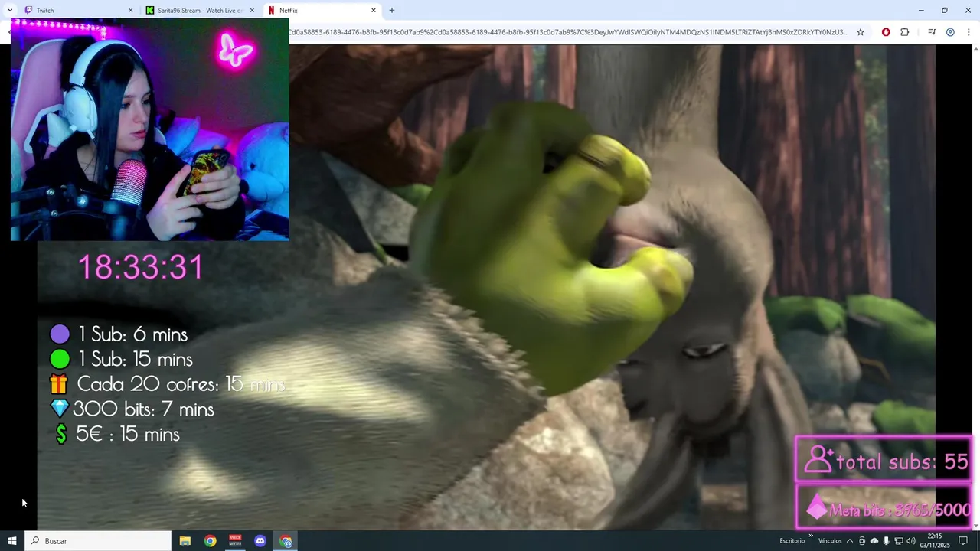Screen dimensions: 980x551
Task: Click the 18:33:31 countdown timer
Action: pos(141,268)
